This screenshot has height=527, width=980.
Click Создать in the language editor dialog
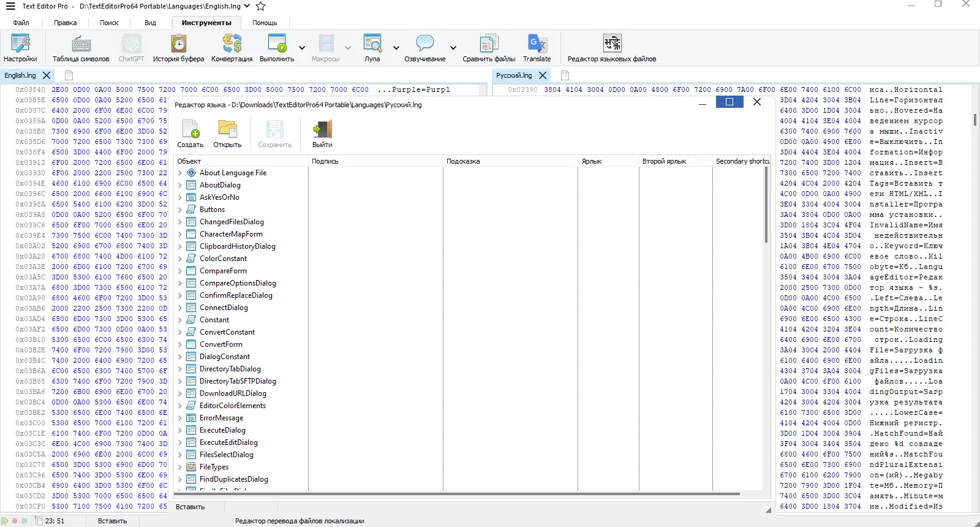pyautogui.click(x=190, y=134)
